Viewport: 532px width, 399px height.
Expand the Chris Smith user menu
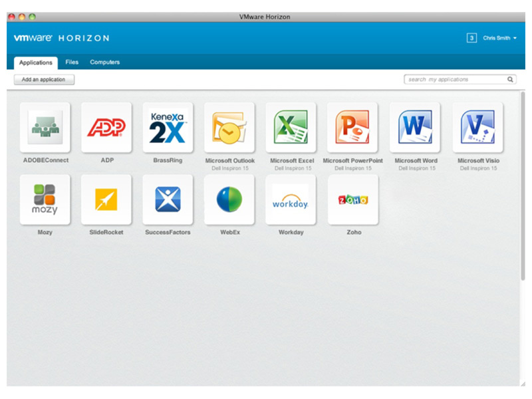(x=500, y=38)
